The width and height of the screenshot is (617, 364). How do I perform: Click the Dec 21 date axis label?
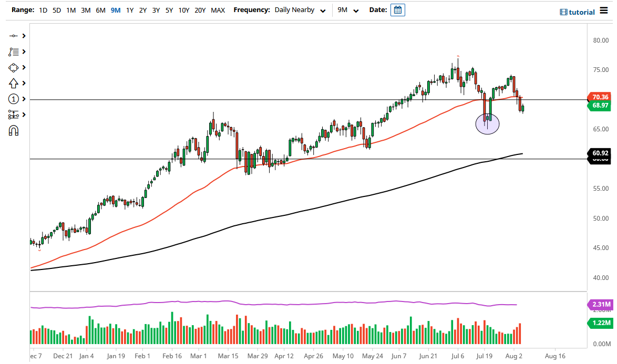point(63,356)
